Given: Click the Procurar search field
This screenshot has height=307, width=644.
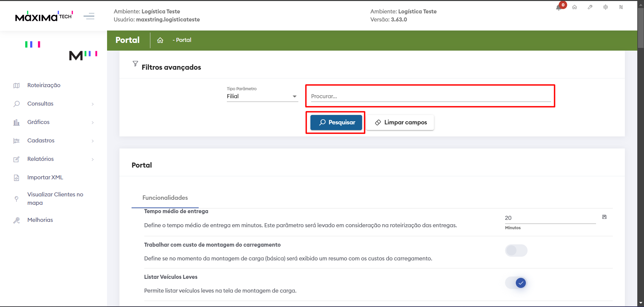Looking at the screenshot, I should 431,96.
